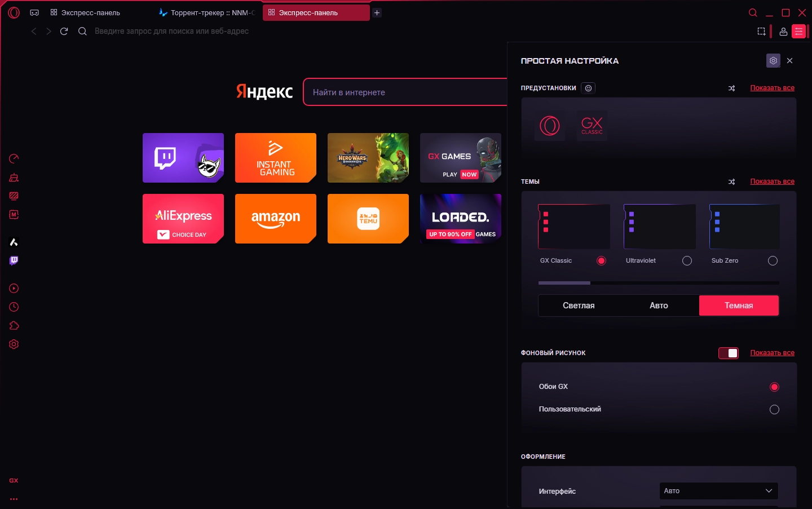This screenshot has width=812, height=509.
Task: Open the Hero Wars speed dial tile
Action: pyautogui.click(x=368, y=158)
